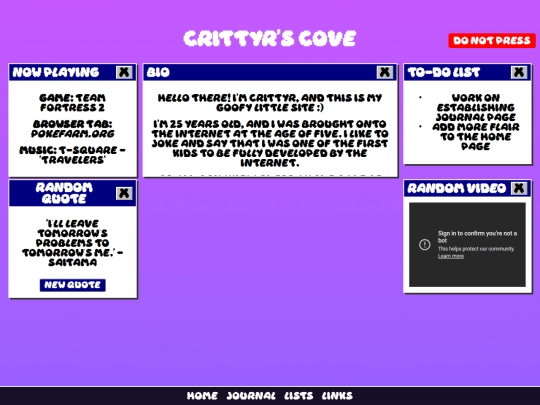Navigate to the Links page

(x=337, y=396)
